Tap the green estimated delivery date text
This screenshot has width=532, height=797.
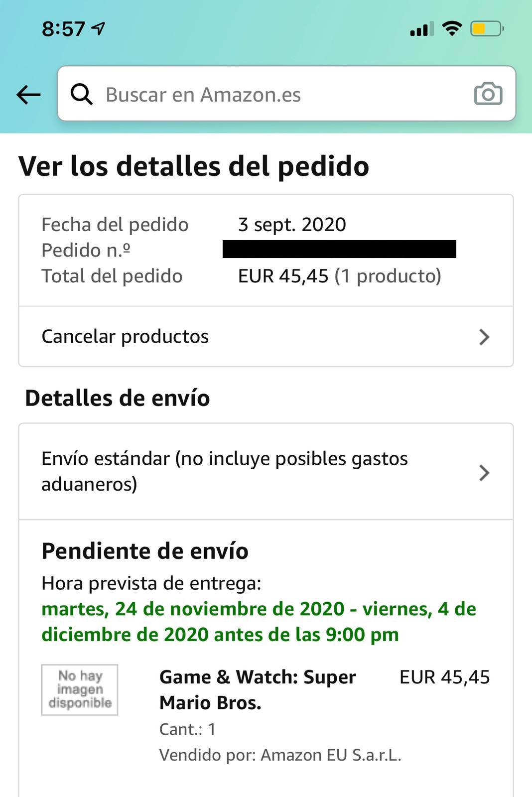(x=259, y=622)
